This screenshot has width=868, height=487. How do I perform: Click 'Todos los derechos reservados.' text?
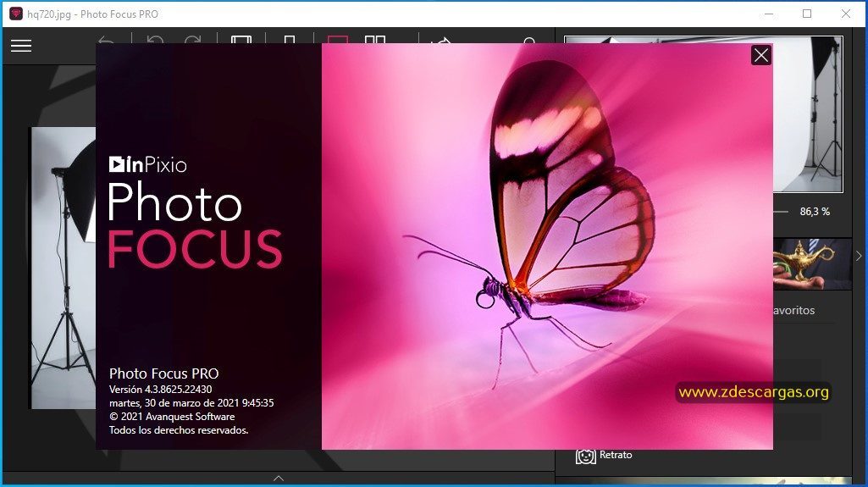179,430
